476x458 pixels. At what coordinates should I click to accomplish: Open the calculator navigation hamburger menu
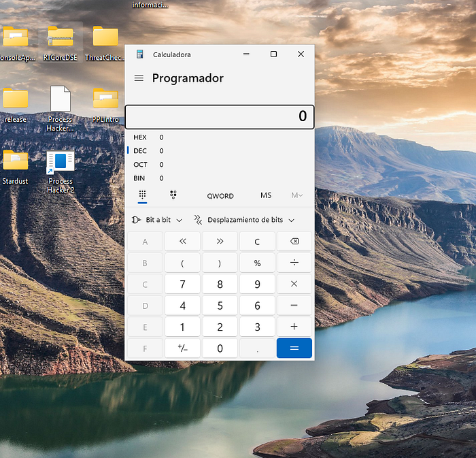pos(139,78)
